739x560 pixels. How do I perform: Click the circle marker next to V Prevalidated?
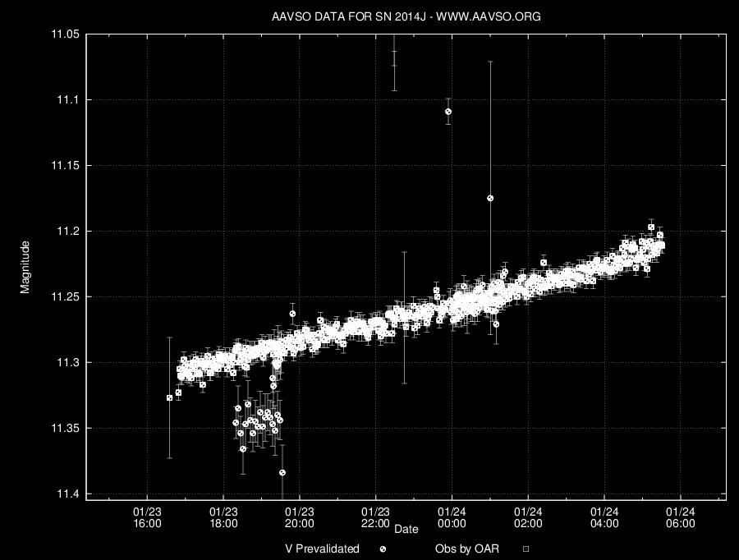point(383,549)
